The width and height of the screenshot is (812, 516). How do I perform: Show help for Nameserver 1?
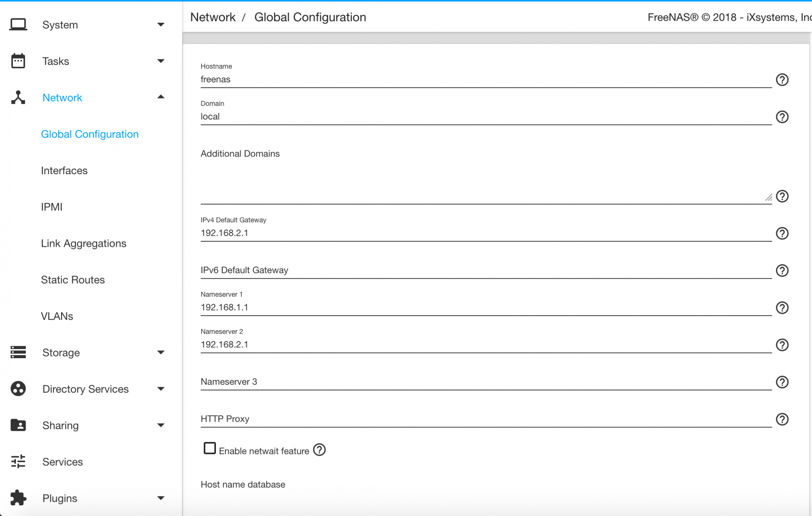click(x=782, y=308)
